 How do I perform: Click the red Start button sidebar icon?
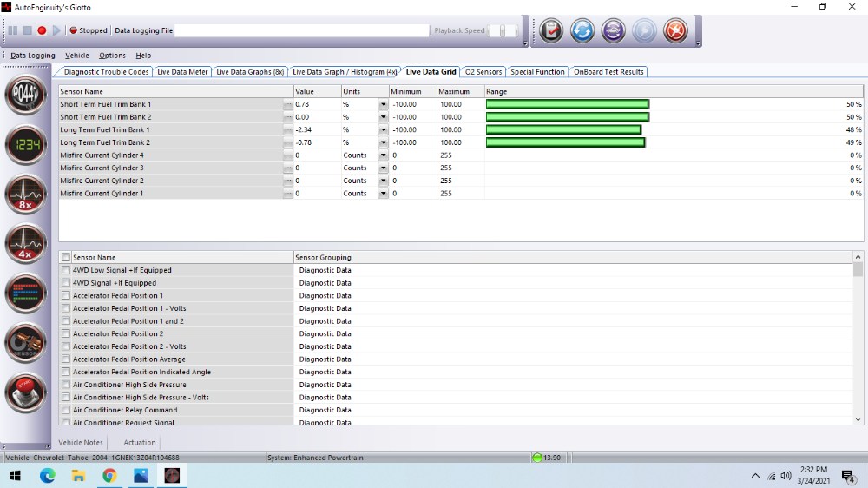(26, 392)
